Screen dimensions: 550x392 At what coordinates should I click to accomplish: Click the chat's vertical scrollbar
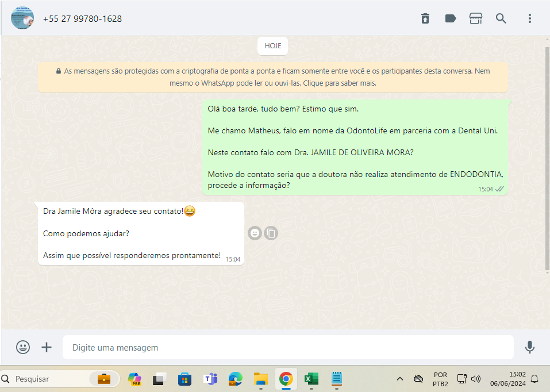pyautogui.click(x=547, y=155)
